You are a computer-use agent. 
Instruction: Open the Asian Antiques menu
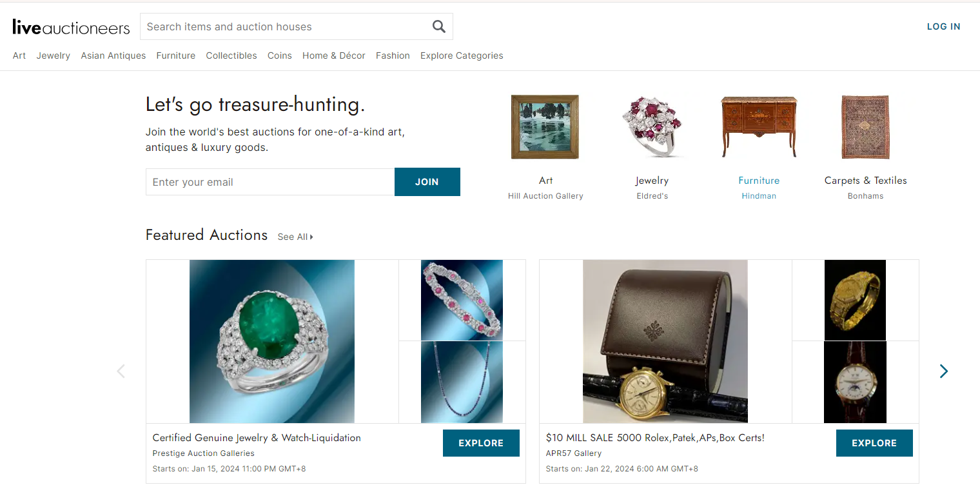113,55
